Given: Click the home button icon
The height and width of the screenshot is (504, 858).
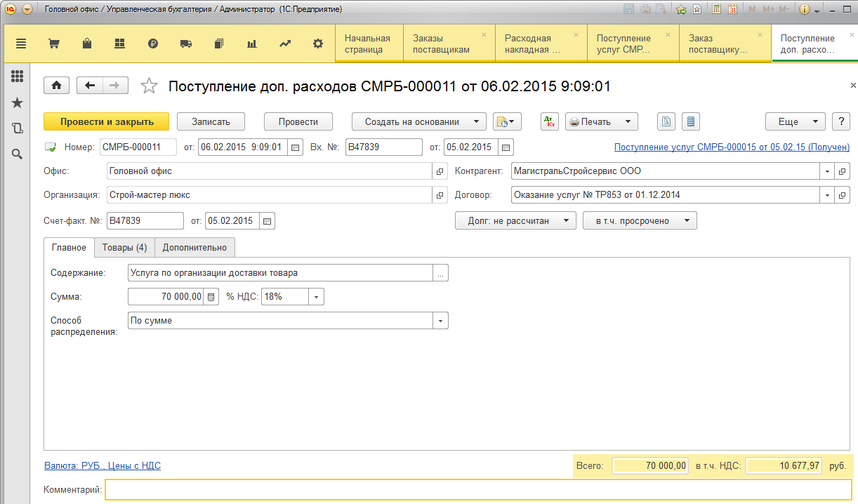Looking at the screenshot, I should tap(56, 86).
